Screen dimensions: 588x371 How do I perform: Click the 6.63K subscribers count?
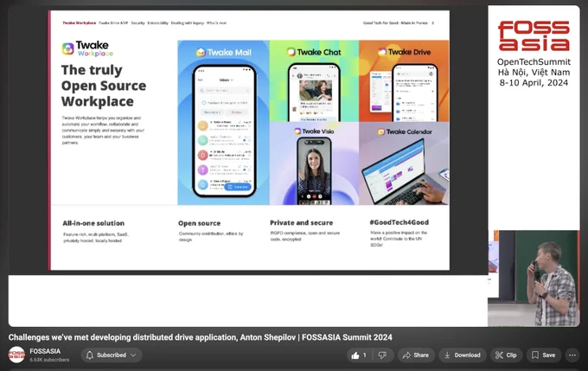click(49, 360)
